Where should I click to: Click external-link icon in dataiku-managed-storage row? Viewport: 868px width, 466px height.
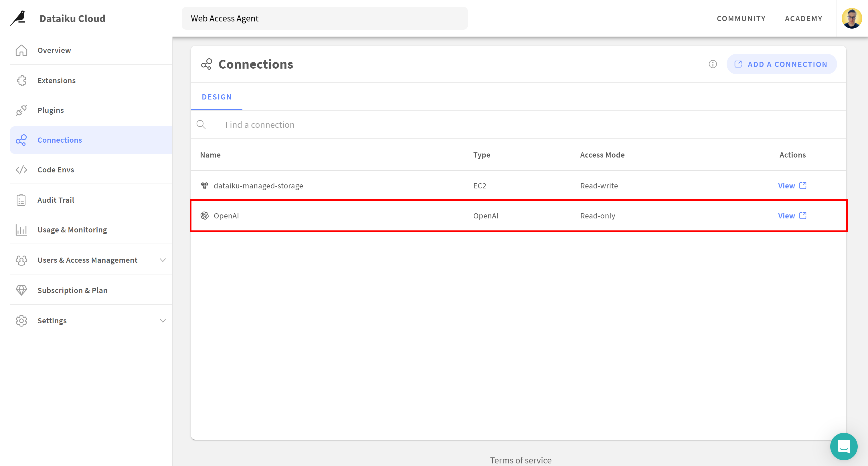(803, 186)
